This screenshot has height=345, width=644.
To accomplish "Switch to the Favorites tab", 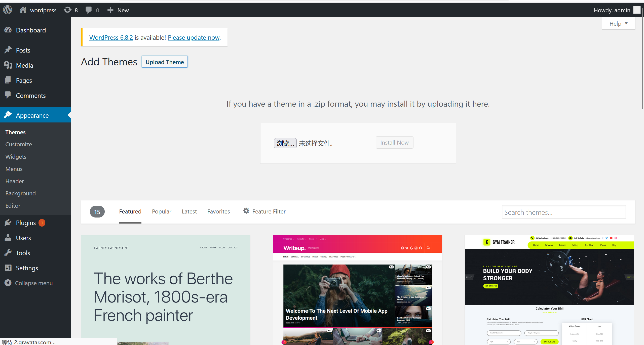I will click(x=218, y=211).
